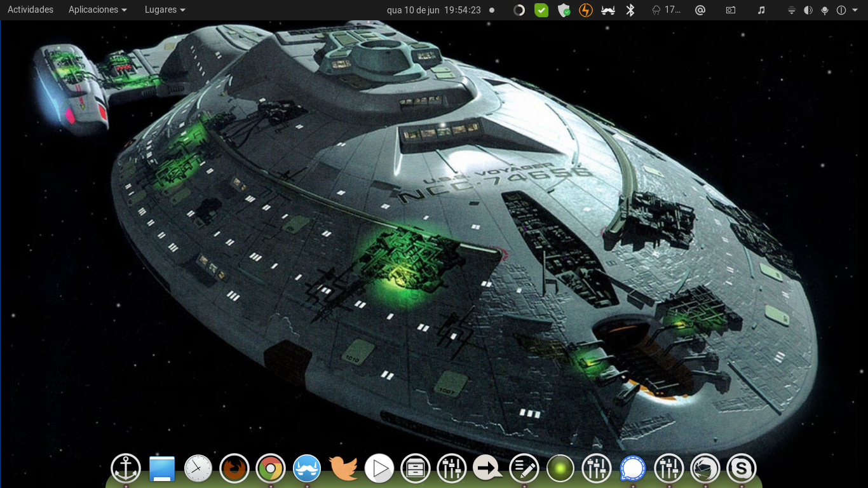Open the pencil text editor dock icon
Screen dimensions: 868x488
(x=524, y=469)
